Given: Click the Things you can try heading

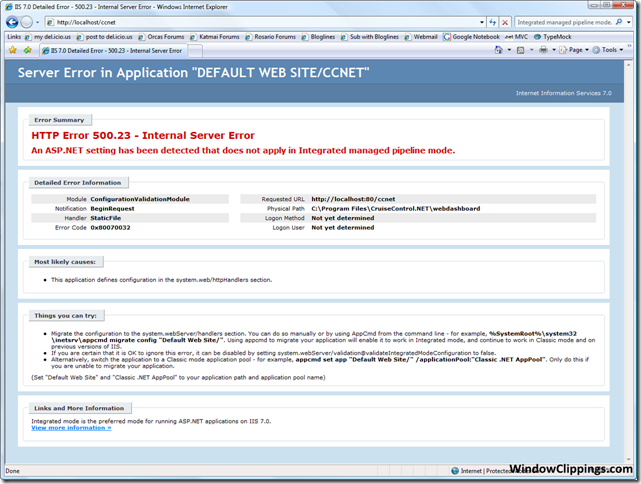Looking at the screenshot, I should tap(66, 316).
